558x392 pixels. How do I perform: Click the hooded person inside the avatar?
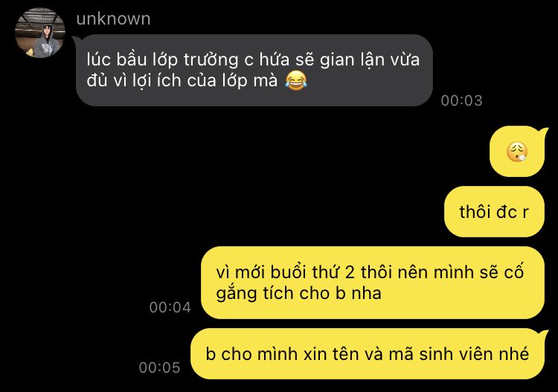point(45,42)
